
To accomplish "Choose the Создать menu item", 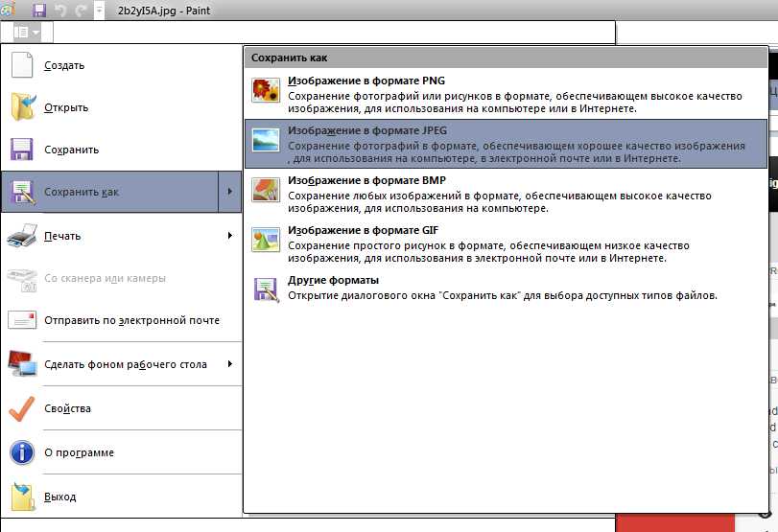I will point(121,65).
